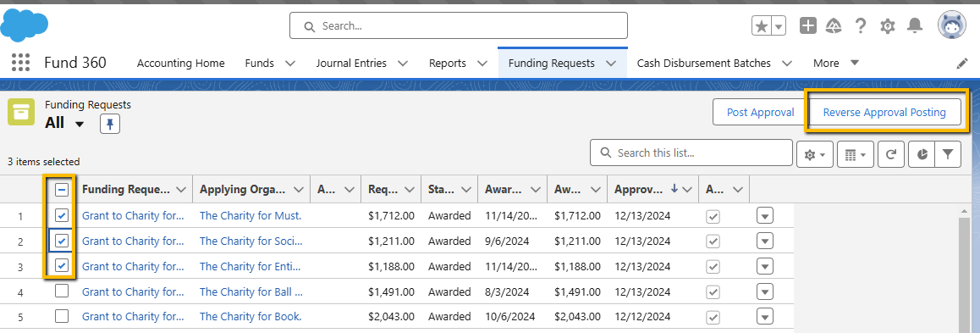Show the charts panel

922,153
